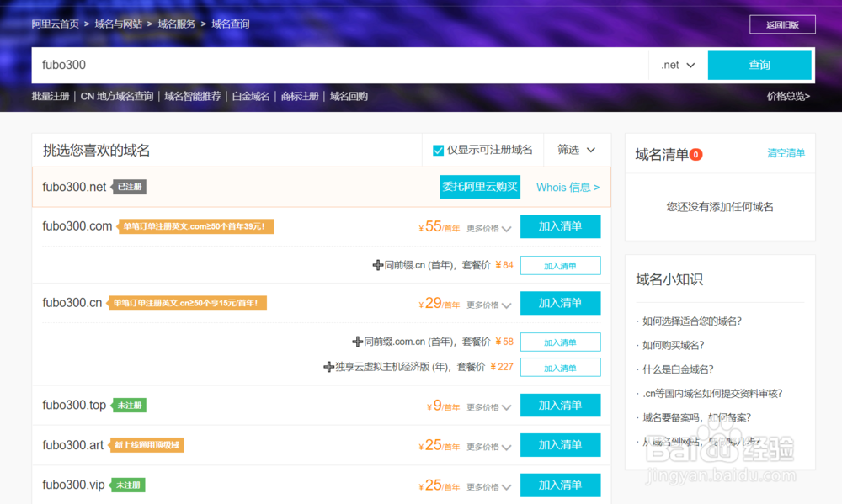The height and width of the screenshot is (504, 842).
Task: Click 未注册 tag on fubo300.vip
Action: coord(128,485)
